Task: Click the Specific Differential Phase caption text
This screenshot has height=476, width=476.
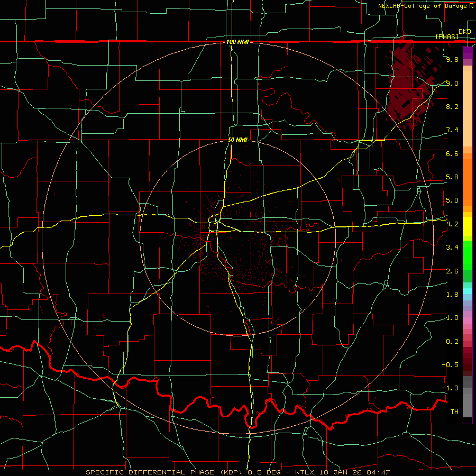Action: pyautogui.click(x=238, y=472)
